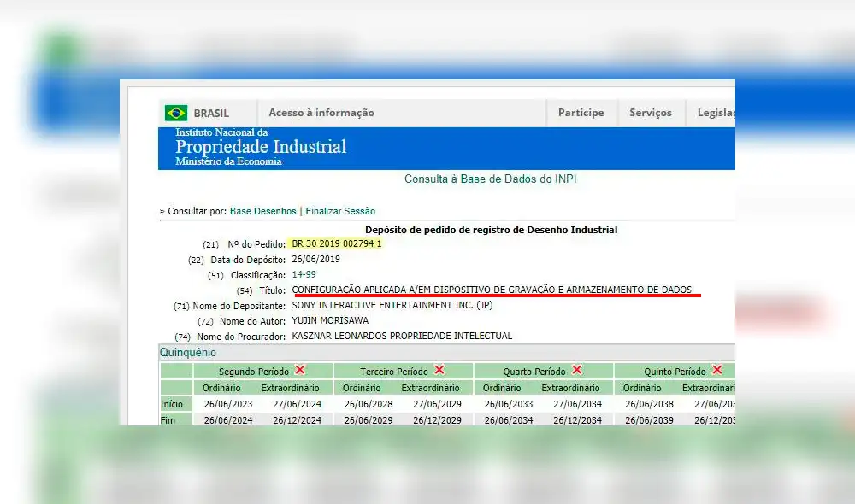The width and height of the screenshot is (855, 504).
Task: Click the Kasznar Leonardos procurador name
Action: 402,337
